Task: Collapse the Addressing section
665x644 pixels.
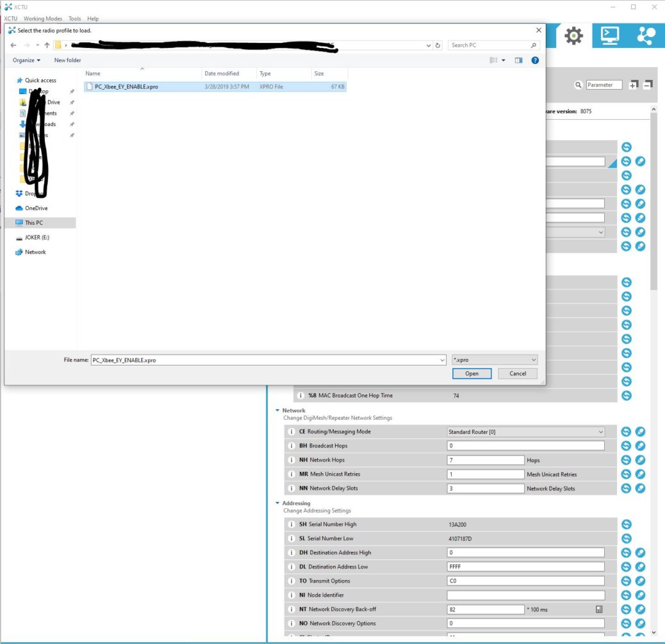Action: pyautogui.click(x=278, y=503)
